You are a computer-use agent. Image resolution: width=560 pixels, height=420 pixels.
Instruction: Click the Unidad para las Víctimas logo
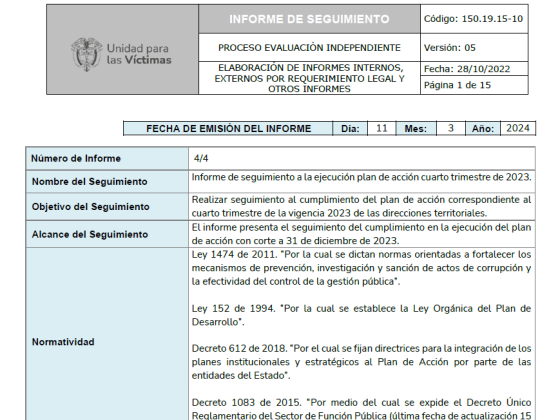tap(121, 55)
